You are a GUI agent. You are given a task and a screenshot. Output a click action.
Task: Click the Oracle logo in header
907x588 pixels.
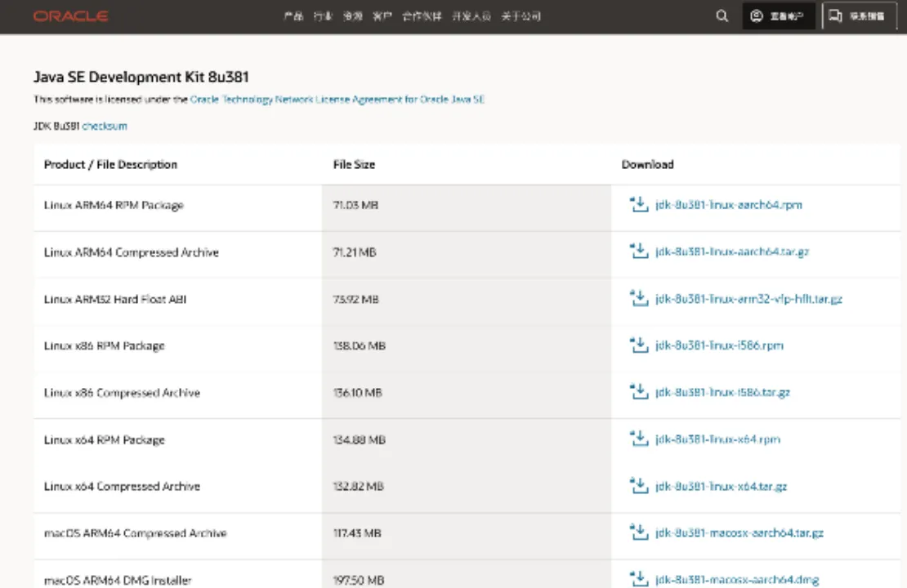pos(71,16)
